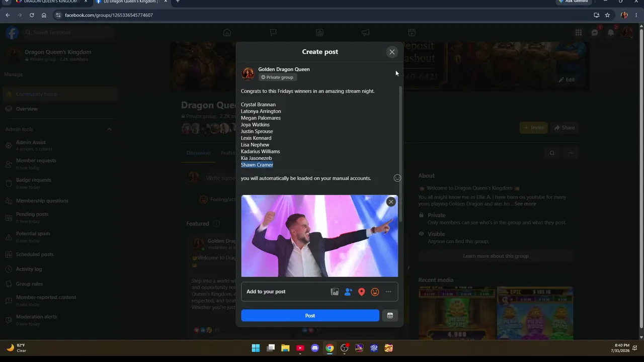Viewport: 644px width, 362px height.
Task: Click the Chrome back arrow
Action: [x=8, y=15]
